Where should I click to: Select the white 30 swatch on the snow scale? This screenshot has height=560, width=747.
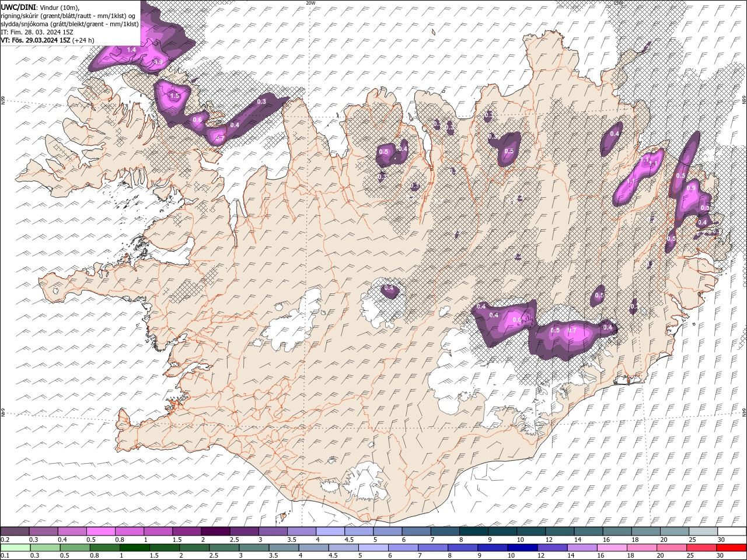[731, 531]
